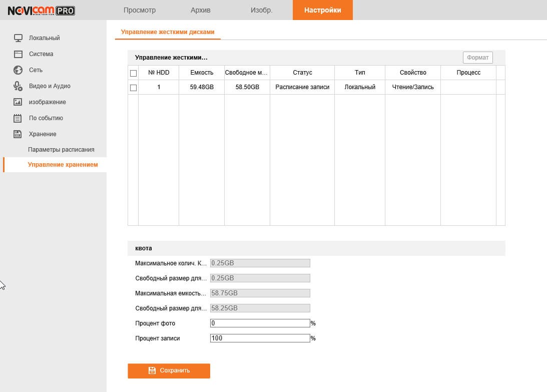Image resolution: width=547 pixels, height=392 pixels.
Task: Click the изображение picture icon
Action: (x=18, y=102)
